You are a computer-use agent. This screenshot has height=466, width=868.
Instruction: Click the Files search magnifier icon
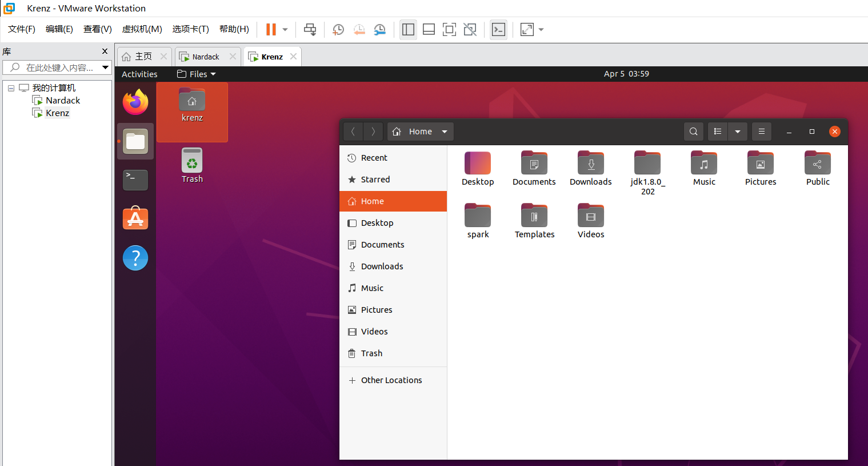(694, 132)
